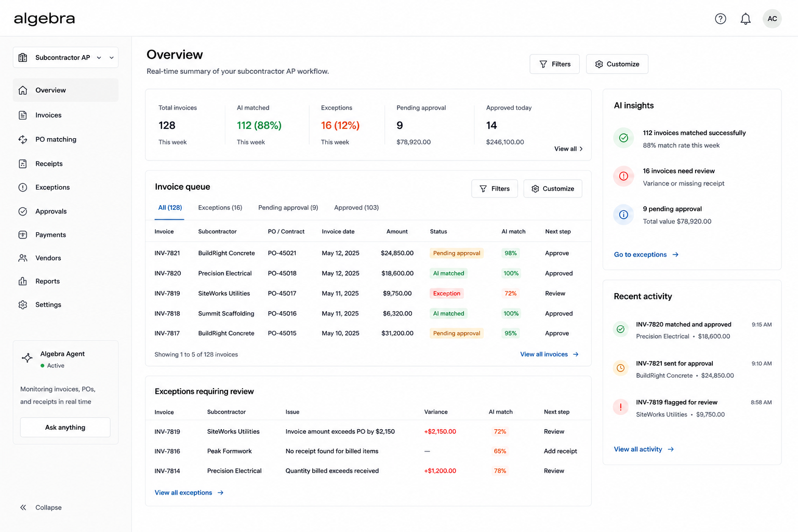The width and height of the screenshot is (798, 532).
Task: Click the Overview home icon in sidebar
Action: (23, 90)
